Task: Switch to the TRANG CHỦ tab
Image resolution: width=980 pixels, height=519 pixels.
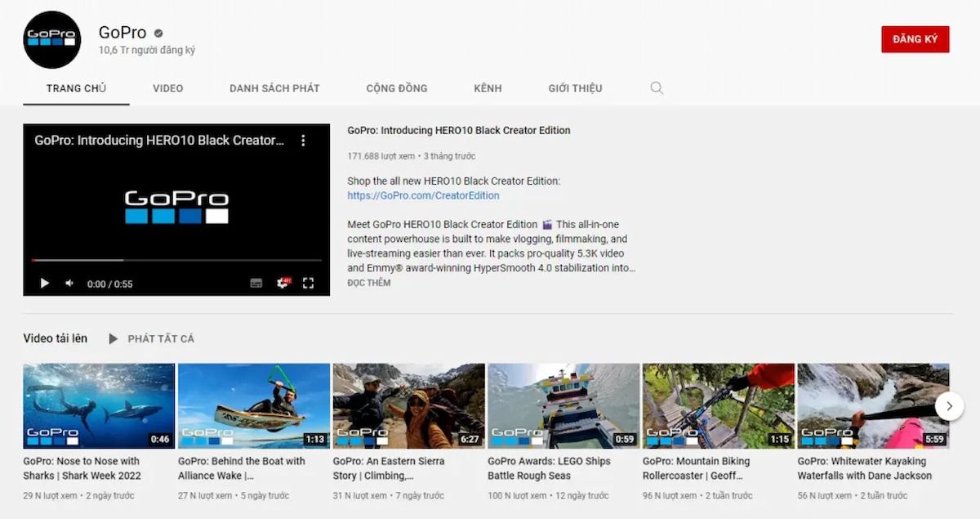Action: [x=76, y=88]
